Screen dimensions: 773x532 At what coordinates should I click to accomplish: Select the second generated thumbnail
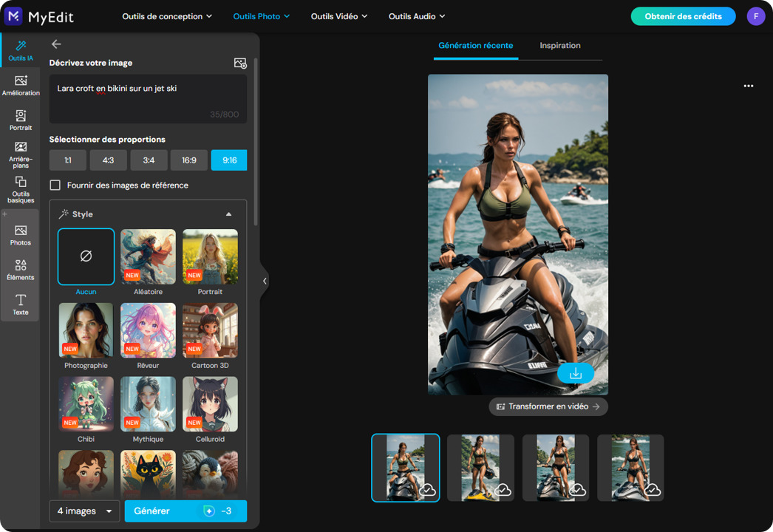coord(480,468)
